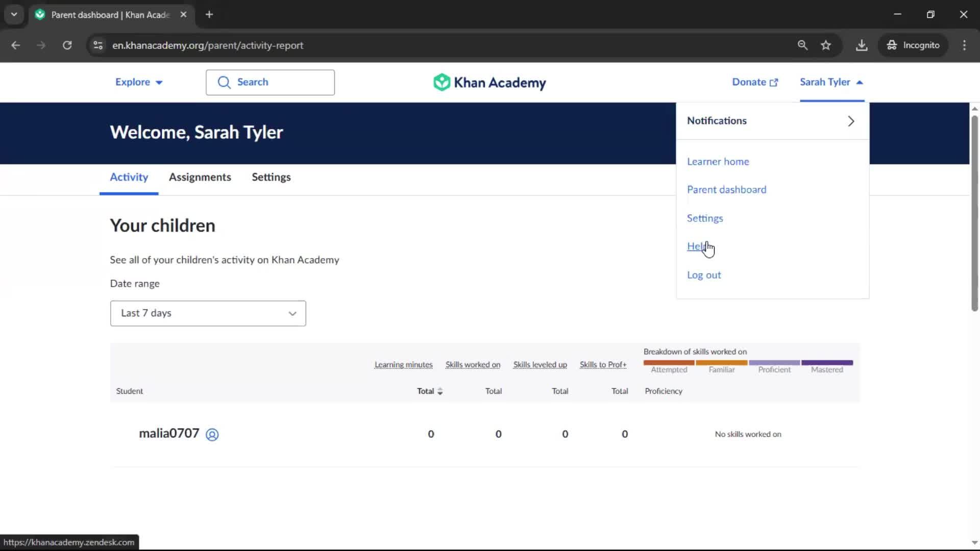
Task: Open the tab search dropdown arrow
Action: click(14, 14)
